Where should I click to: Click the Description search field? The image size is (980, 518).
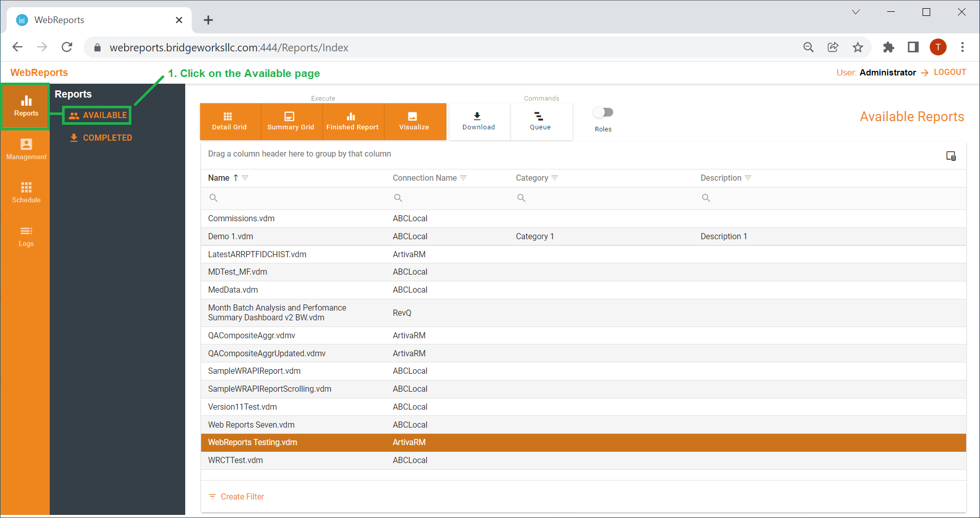(x=830, y=198)
